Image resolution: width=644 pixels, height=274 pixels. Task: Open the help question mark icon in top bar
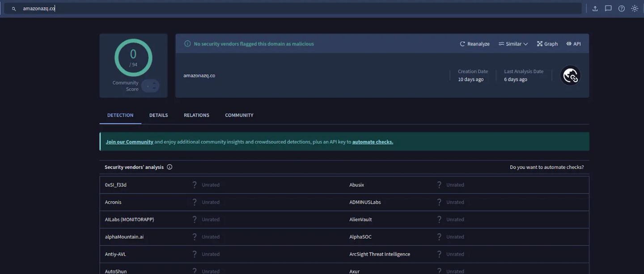point(621,8)
